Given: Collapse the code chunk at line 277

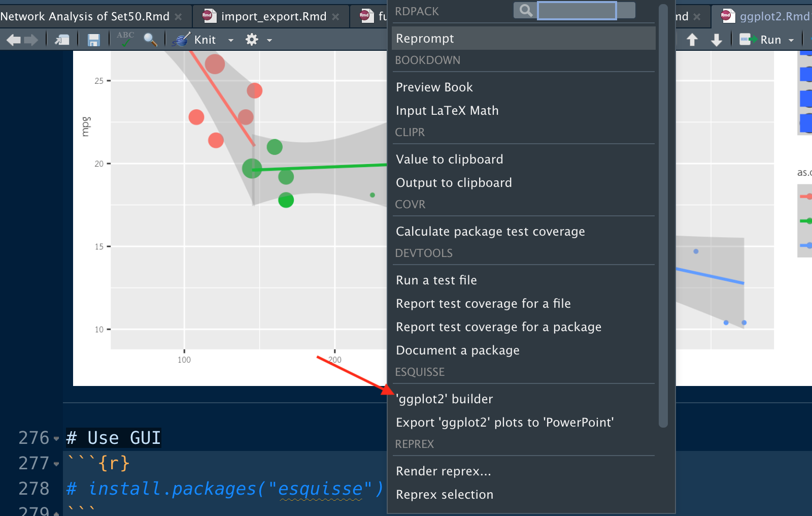Looking at the screenshot, I should tap(56, 464).
